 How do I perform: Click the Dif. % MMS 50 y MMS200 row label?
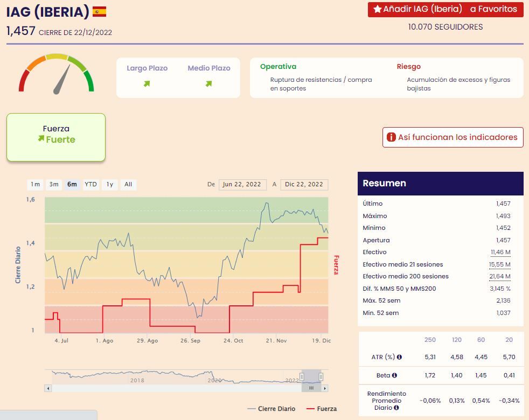[x=399, y=289]
